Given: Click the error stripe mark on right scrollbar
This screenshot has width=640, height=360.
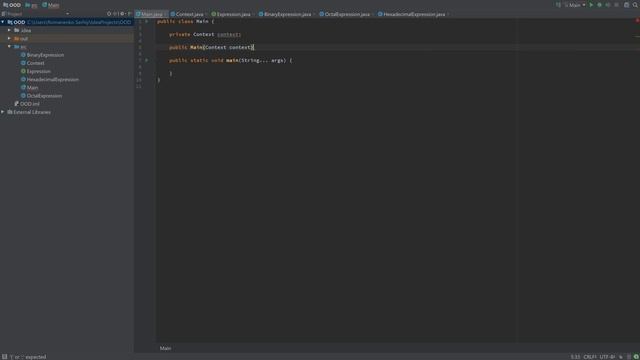Looking at the screenshot, I should [x=637, y=36].
